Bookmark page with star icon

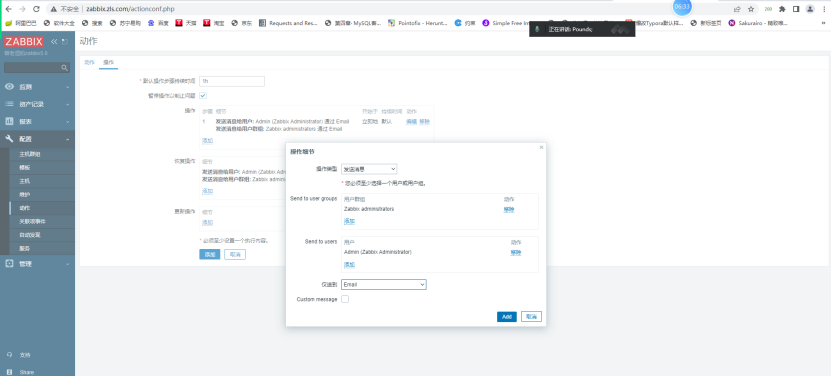click(x=751, y=9)
